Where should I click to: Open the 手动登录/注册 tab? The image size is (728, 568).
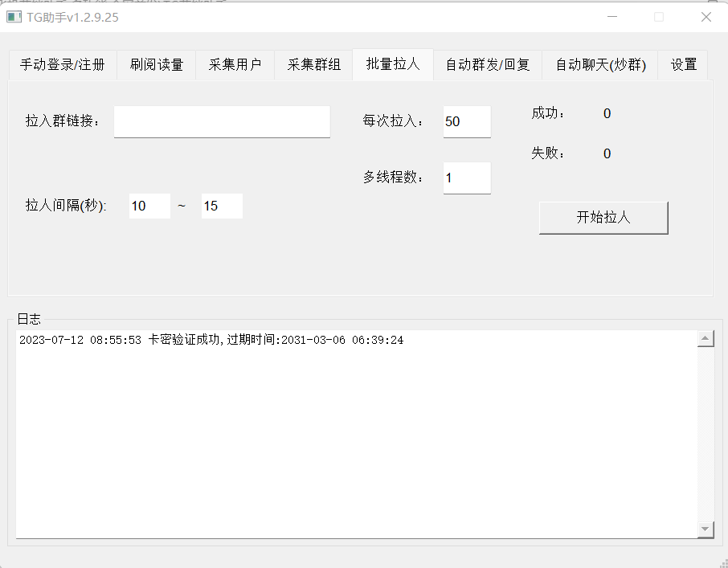tap(63, 65)
